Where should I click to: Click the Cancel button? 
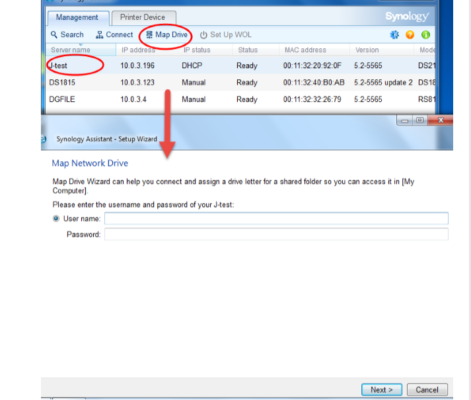[x=427, y=390]
